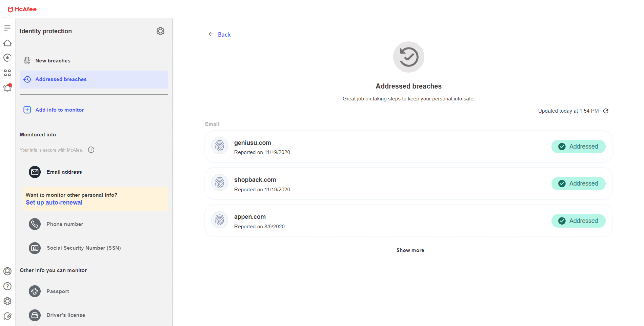Click info icon beside secure message

pyautogui.click(x=91, y=150)
